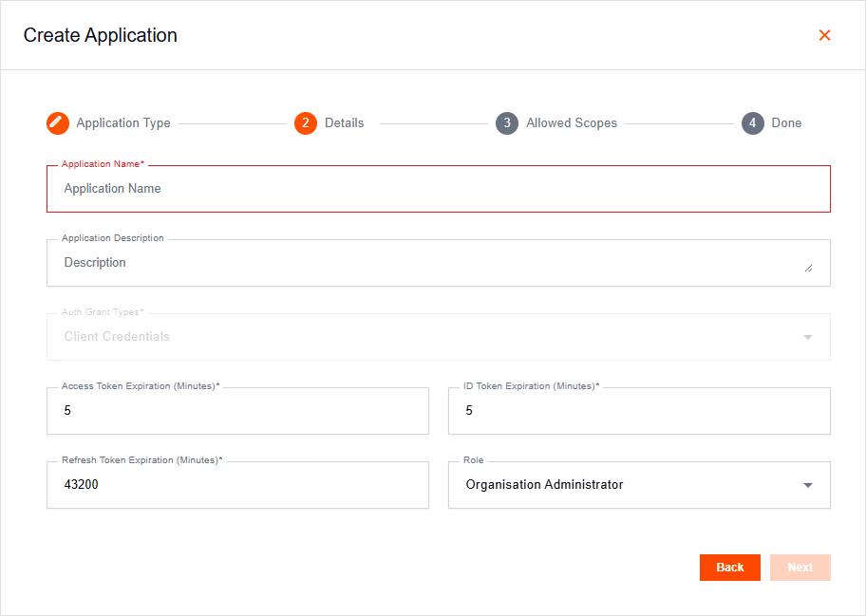Click the Role dropdown arrow icon
Viewport: 866px width, 616px height.
808,485
